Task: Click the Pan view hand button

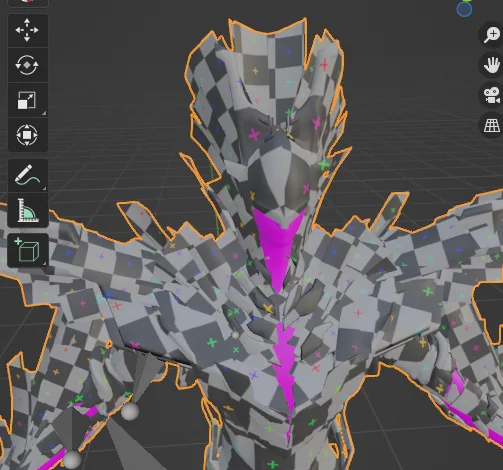Action: point(492,65)
